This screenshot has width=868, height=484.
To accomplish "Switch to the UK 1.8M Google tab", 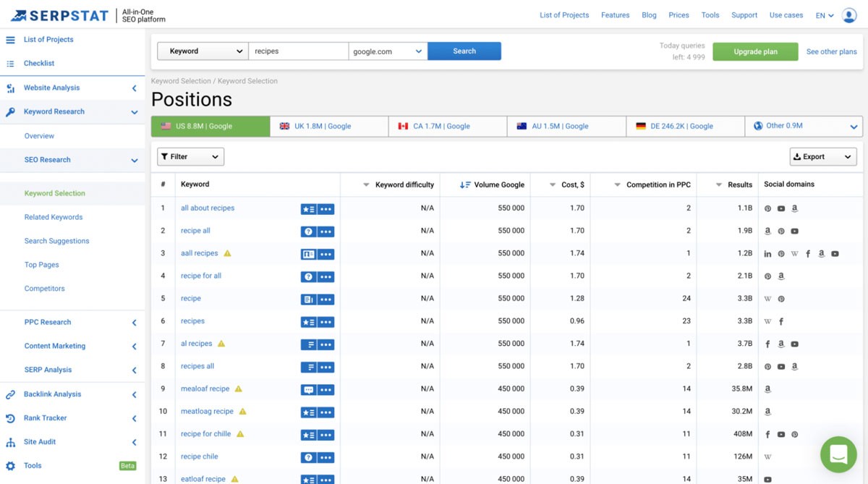I will pyautogui.click(x=329, y=125).
